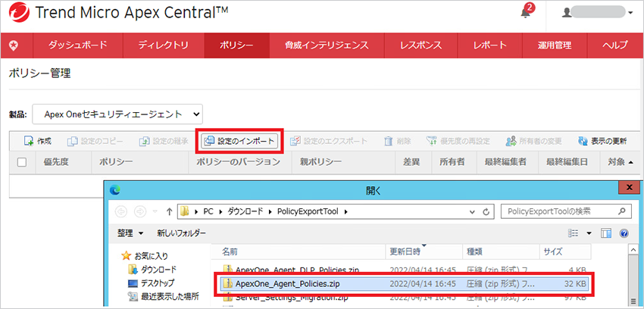The height and width of the screenshot is (309, 644).
Task: Click the Trend Micro shield home icon
Action: coord(14,45)
